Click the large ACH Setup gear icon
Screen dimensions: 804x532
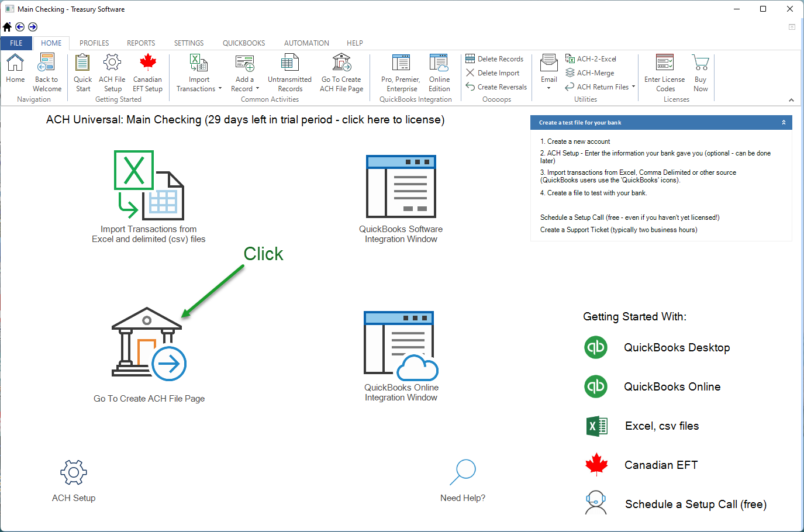point(74,472)
